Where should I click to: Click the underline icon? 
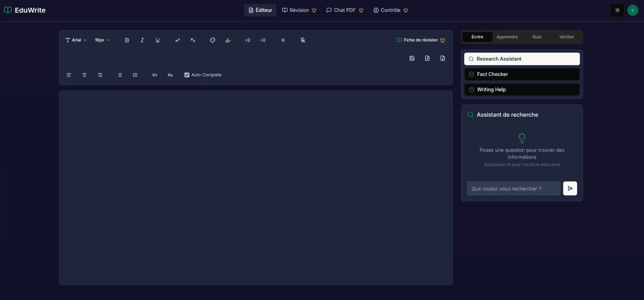158,40
